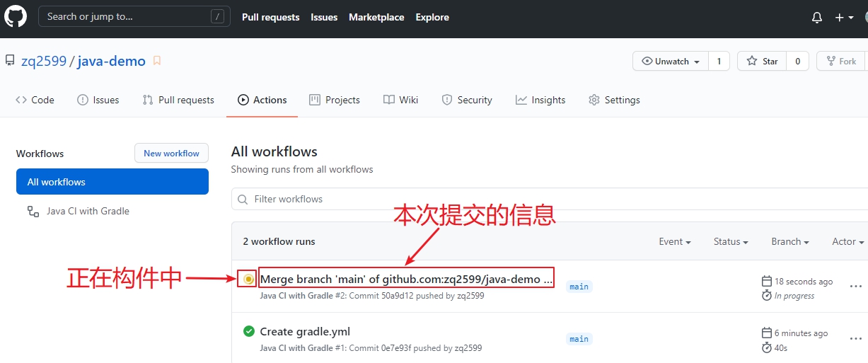Open the java-demo repository link
The height and width of the screenshot is (363, 868).
(x=111, y=61)
